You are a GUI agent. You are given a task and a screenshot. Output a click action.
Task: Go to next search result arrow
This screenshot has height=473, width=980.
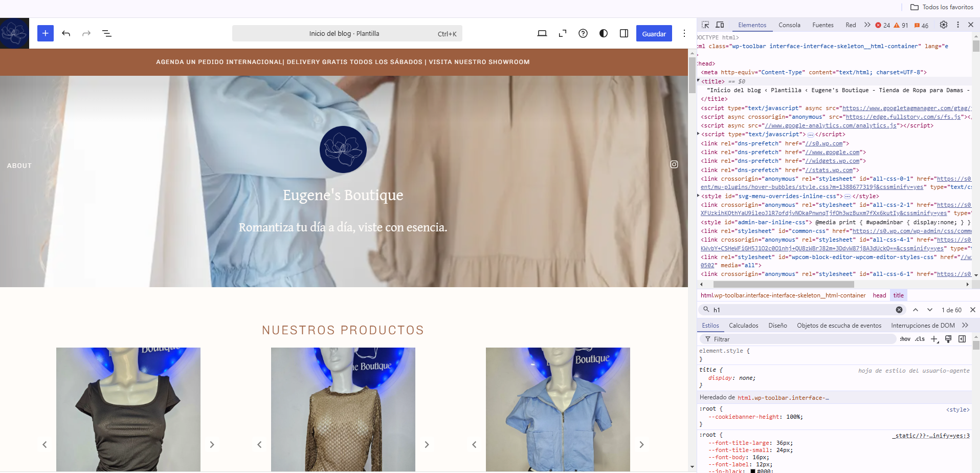tap(930, 310)
